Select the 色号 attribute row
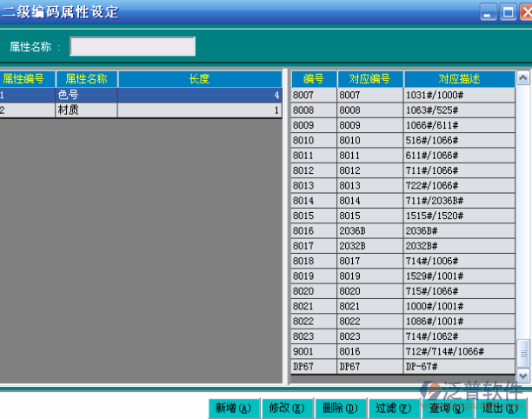 [x=87, y=95]
